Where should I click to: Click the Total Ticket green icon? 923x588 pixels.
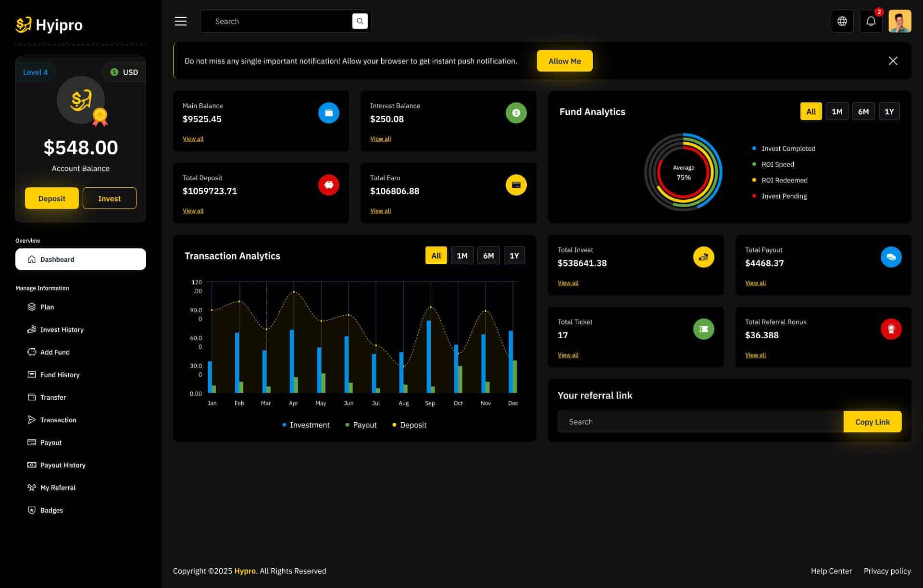703,329
